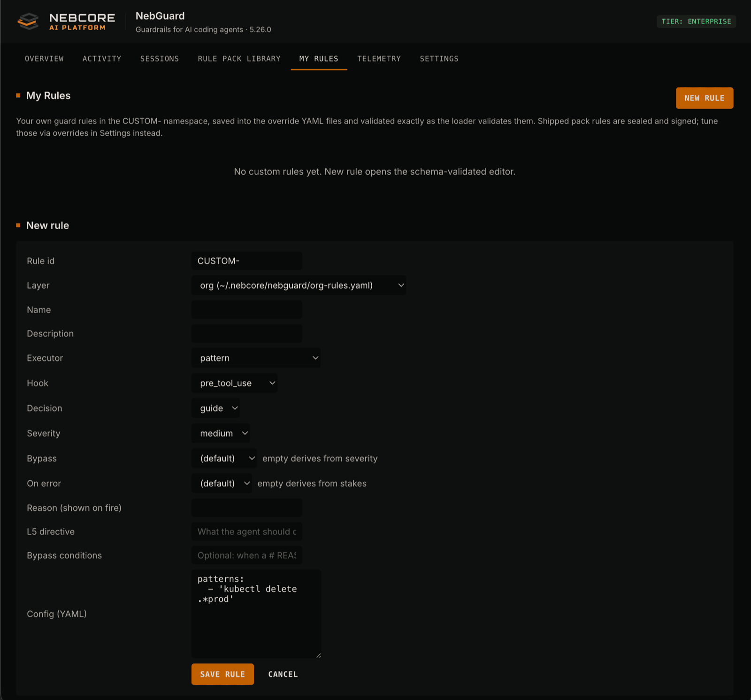Open the Rule Pack Library tab
This screenshot has width=751, height=700.
tap(239, 59)
